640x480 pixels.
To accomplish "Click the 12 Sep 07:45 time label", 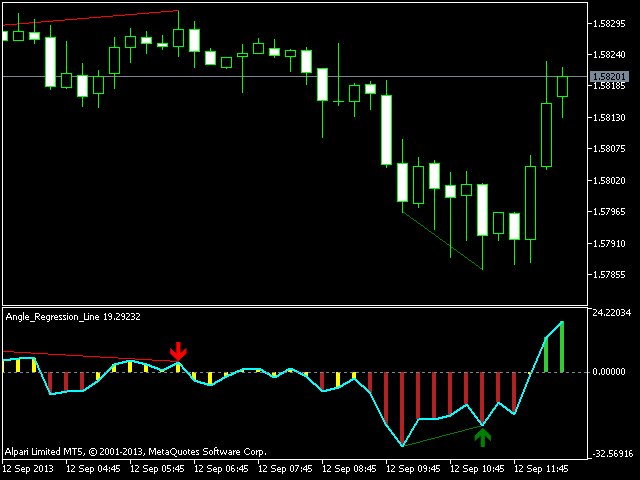I will [285, 469].
